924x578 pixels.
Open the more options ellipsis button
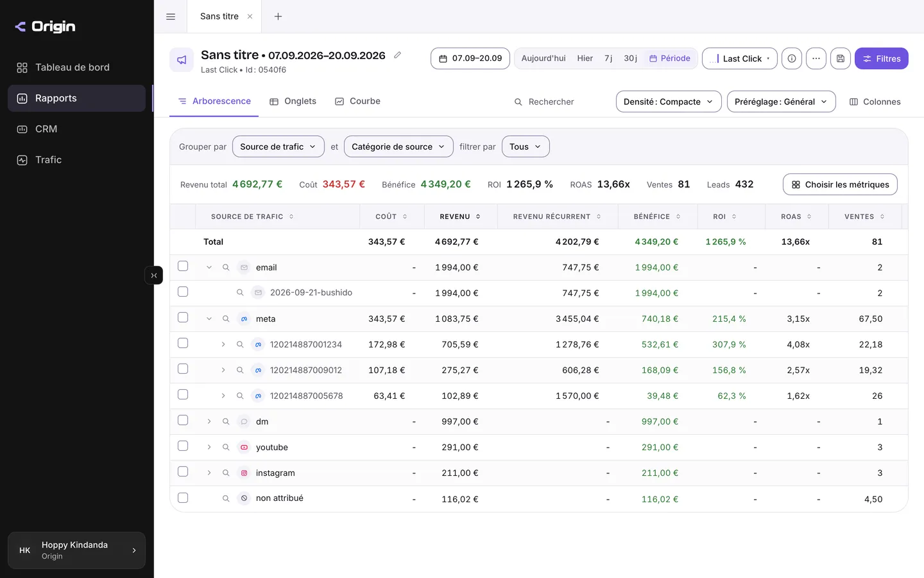coord(816,58)
